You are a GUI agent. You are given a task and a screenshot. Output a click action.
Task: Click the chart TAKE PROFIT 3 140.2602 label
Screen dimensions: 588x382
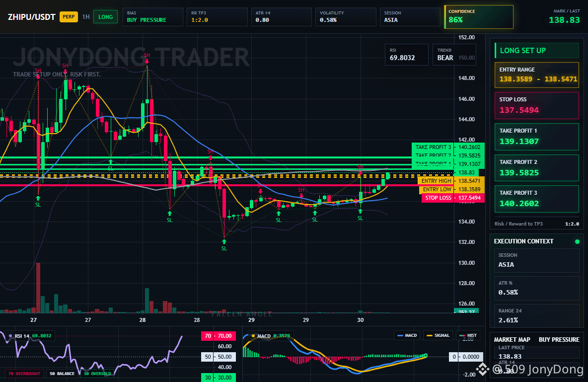448,147
